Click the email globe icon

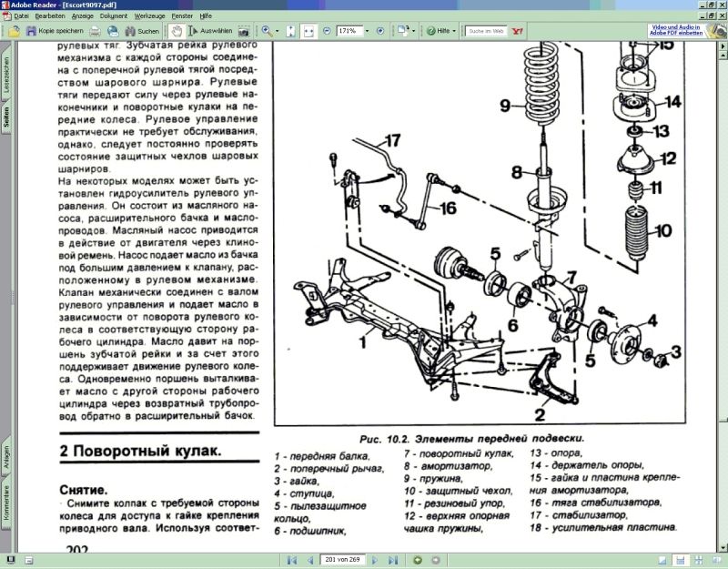[113, 31]
